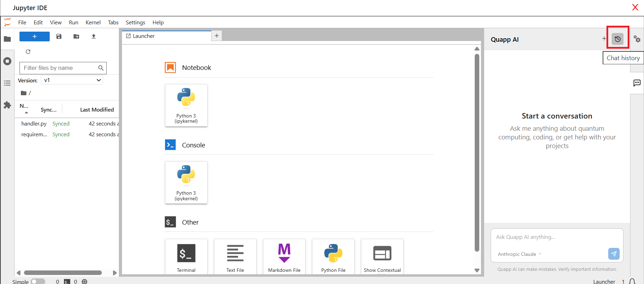Refresh the file browser list
The image size is (644, 284).
pyautogui.click(x=28, y=52)
